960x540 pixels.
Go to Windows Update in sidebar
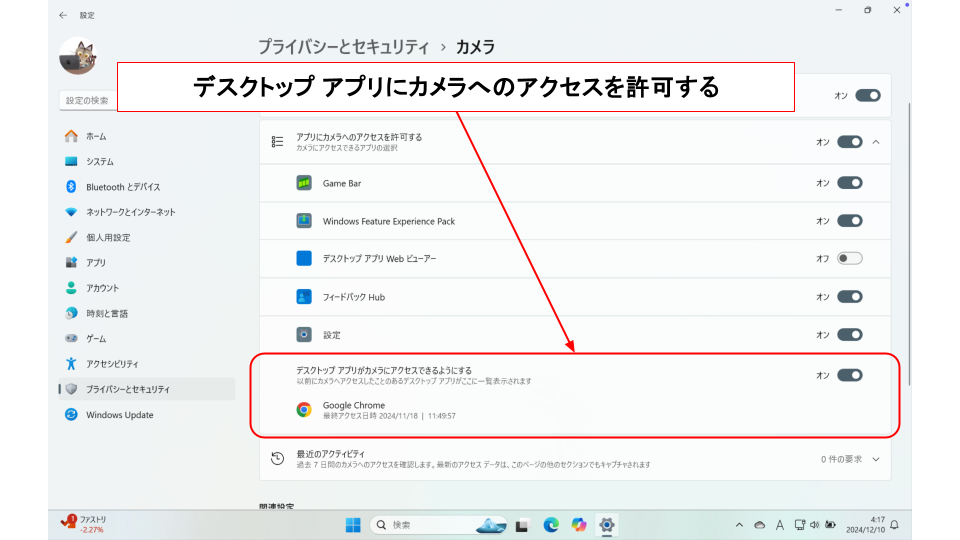click(x=119, y=415)
